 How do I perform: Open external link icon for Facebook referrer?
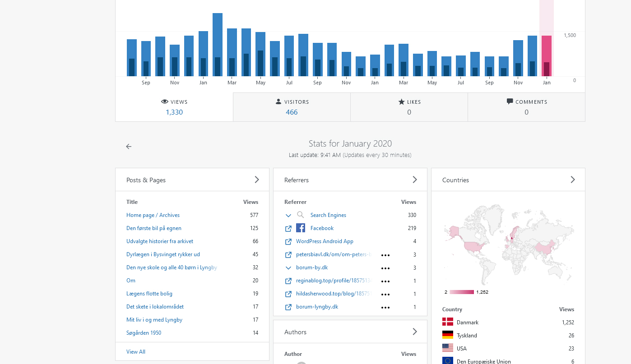coord(288,229)
